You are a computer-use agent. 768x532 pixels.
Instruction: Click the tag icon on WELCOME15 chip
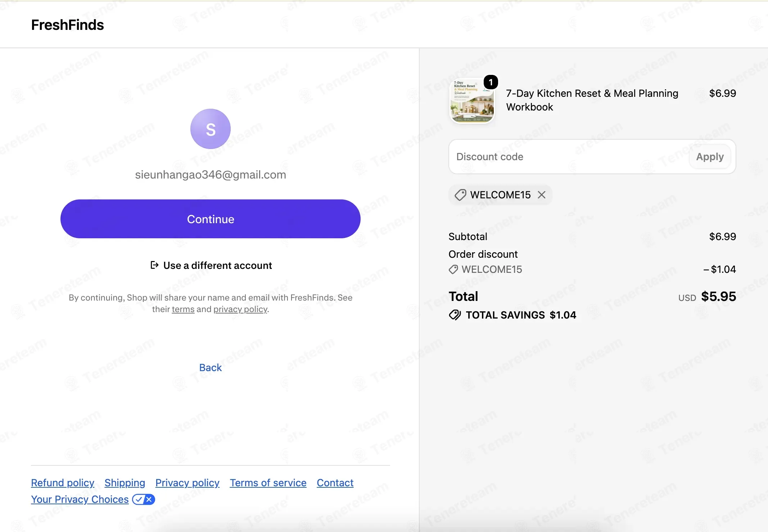click(460, 195)
